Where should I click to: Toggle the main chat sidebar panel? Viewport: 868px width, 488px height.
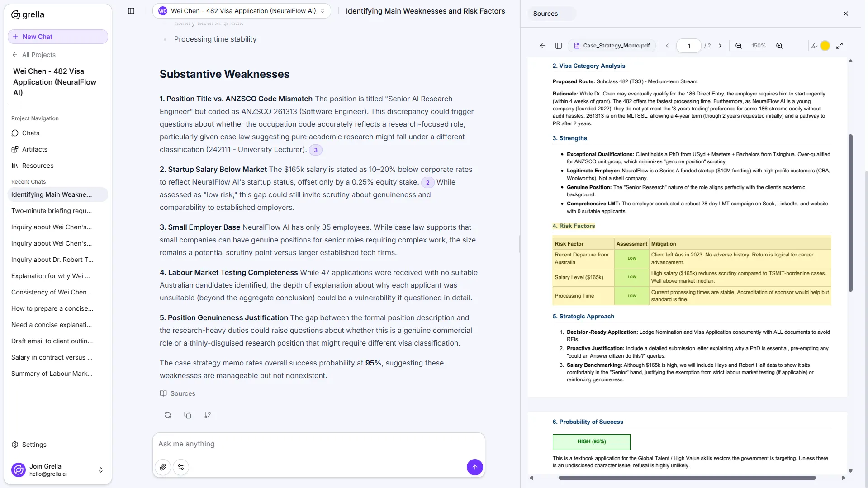click(131, 11)
